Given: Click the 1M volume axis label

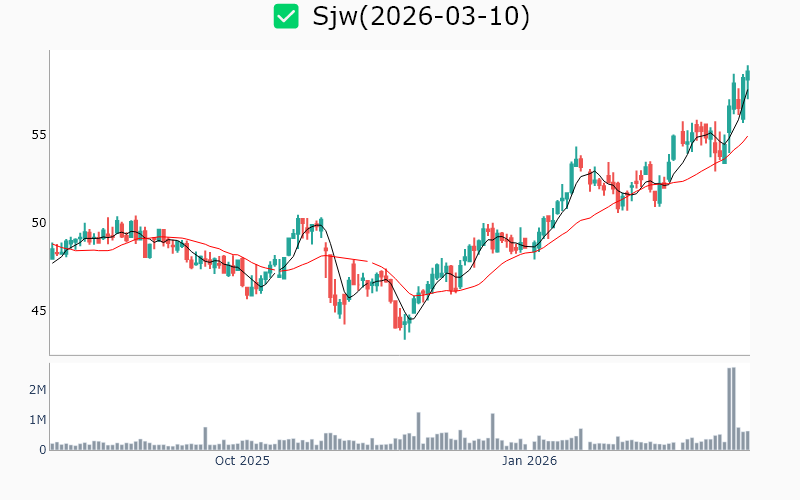Looking at the screenshot, I should pyautogui.click(x=36, y=419).
